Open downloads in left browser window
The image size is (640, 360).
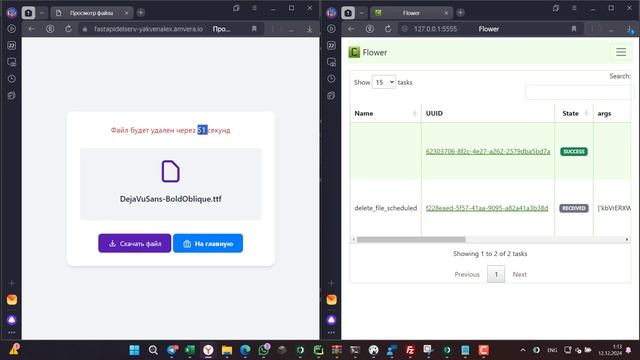[309, 29]
